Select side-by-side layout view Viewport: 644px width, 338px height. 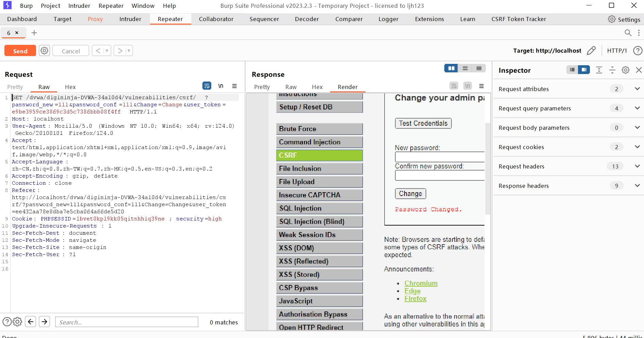[451, 68]
